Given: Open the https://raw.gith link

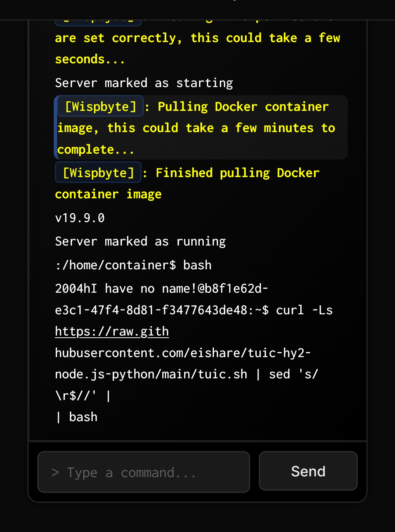Looking at the screenshot, I should tap(112, 331).
